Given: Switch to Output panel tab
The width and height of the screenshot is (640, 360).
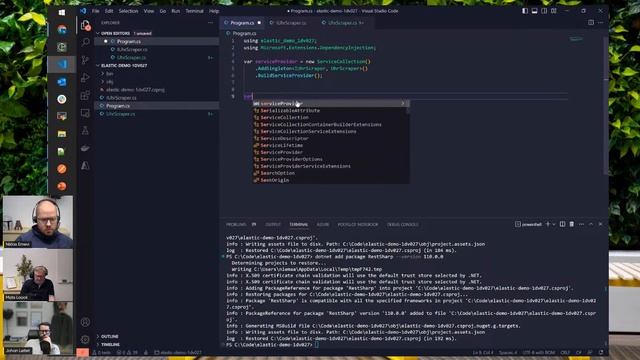Looking at the screenshot, I should click(273, 224).
